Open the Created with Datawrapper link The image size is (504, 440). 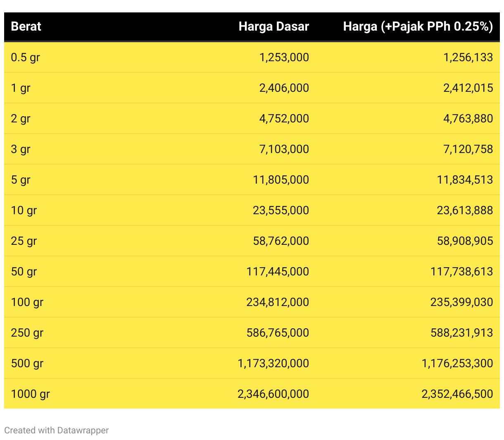click(x=57, y=430)
